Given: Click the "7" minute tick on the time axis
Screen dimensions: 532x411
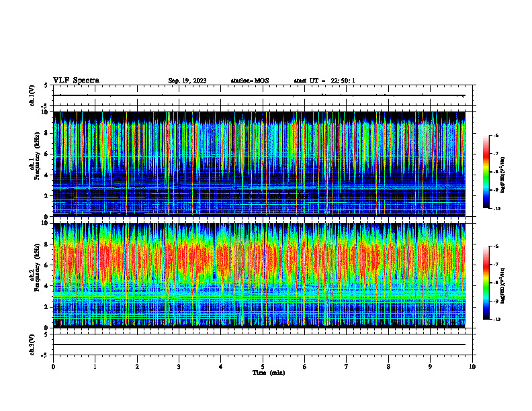Looking at the screenshot, I should pos(347,367).
